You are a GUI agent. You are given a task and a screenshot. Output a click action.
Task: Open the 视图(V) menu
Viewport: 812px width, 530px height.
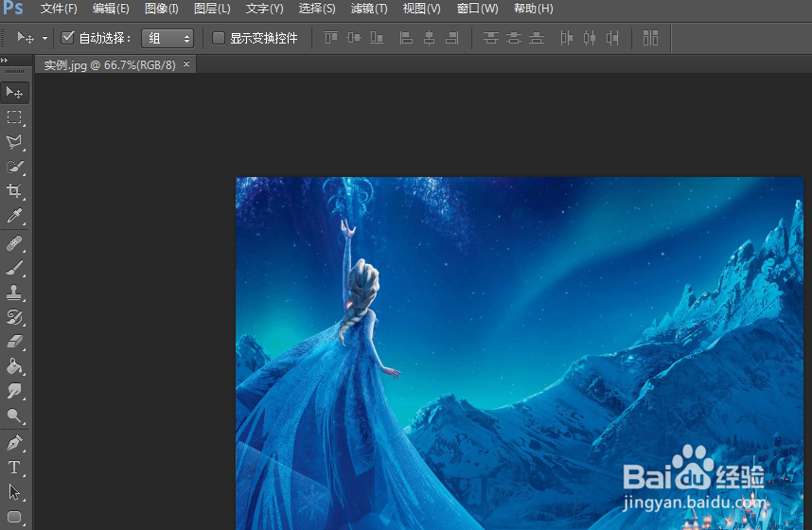click(421, 9)
